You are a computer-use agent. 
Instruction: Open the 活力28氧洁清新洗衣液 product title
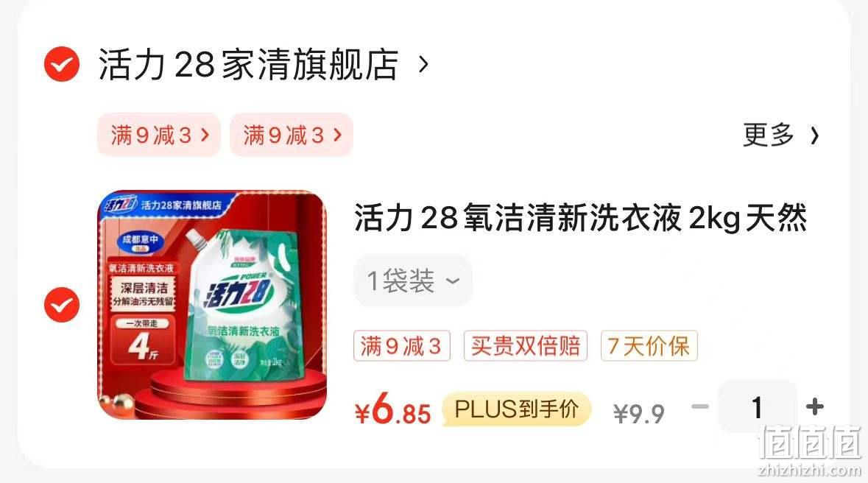pyautogui.click(x=581, y=218)
